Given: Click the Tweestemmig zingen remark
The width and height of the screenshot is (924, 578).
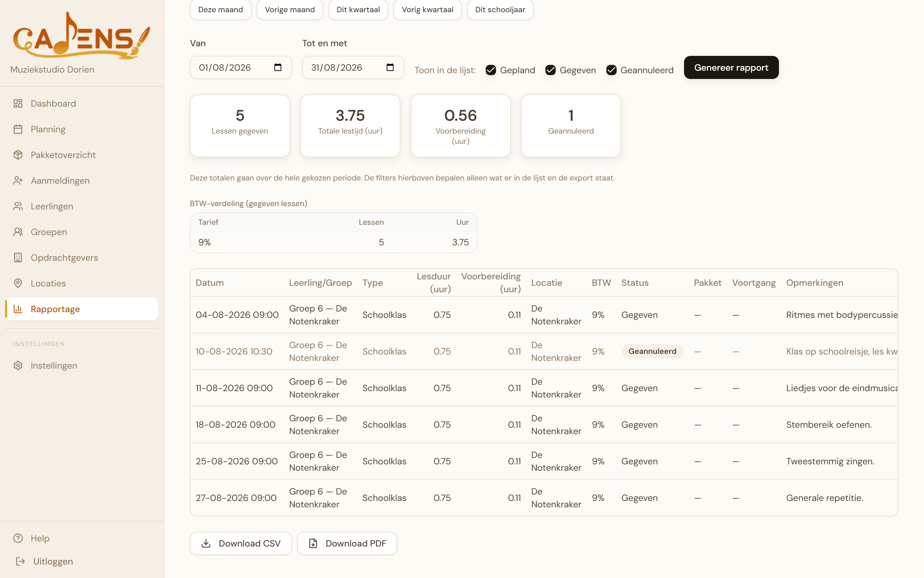Looking at the screenshot, I should pos(830,461).
